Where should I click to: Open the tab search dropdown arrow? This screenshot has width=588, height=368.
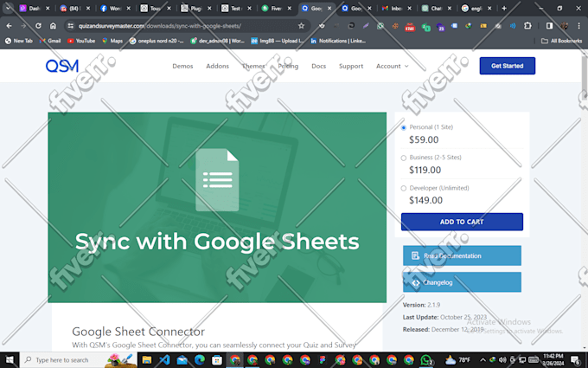pyautogui.click(x=8, y=8)
